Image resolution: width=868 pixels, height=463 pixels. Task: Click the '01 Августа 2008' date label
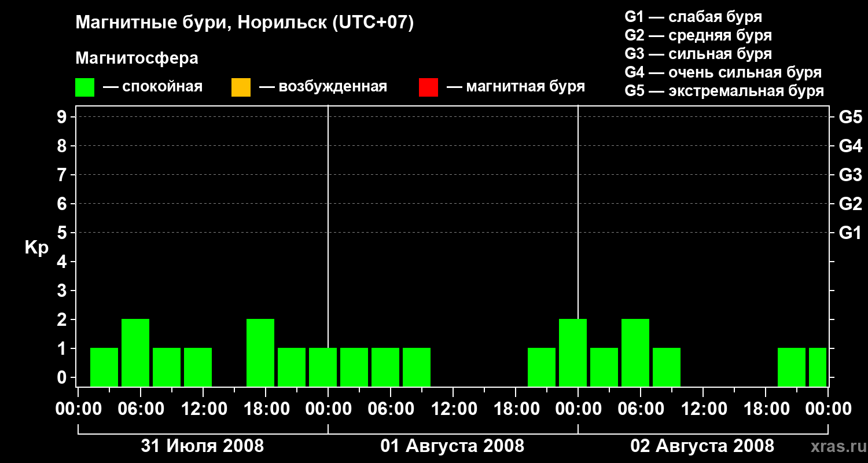coord(453,446)
